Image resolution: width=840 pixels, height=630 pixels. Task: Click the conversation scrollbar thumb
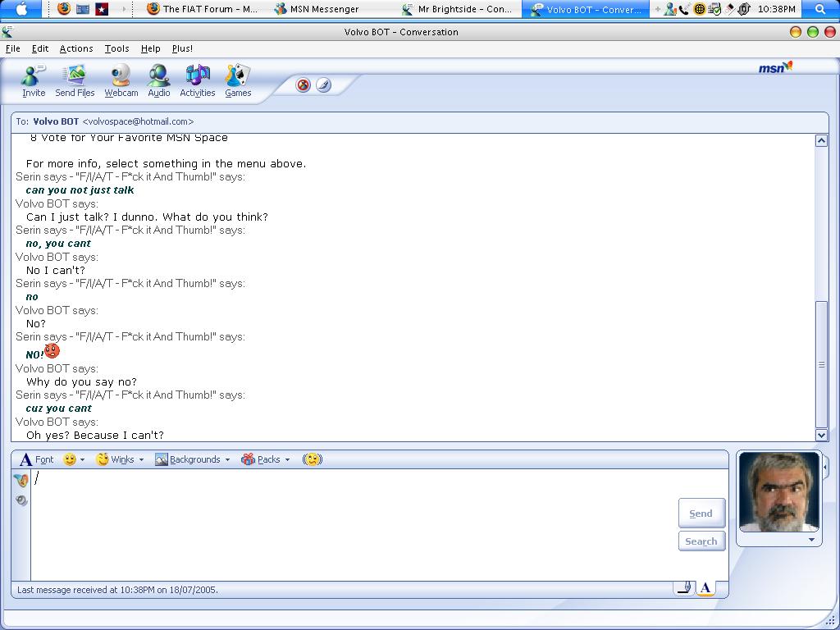click(x=821, y=364)
